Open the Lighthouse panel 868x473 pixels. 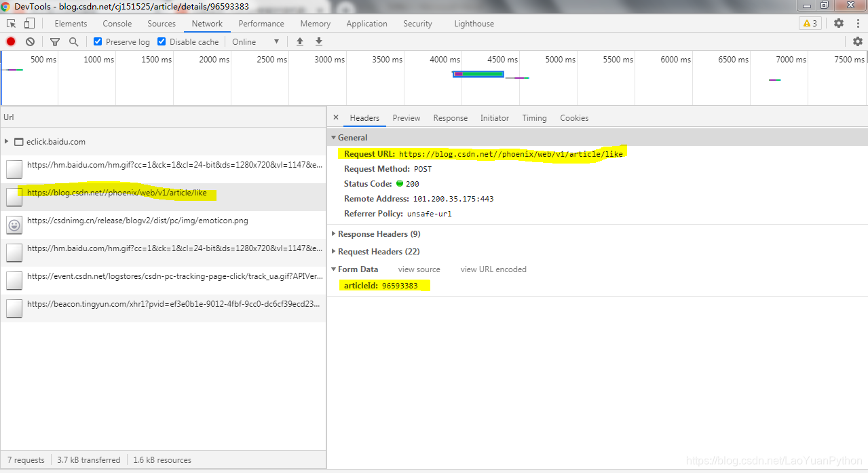click(x=474, y=23)
